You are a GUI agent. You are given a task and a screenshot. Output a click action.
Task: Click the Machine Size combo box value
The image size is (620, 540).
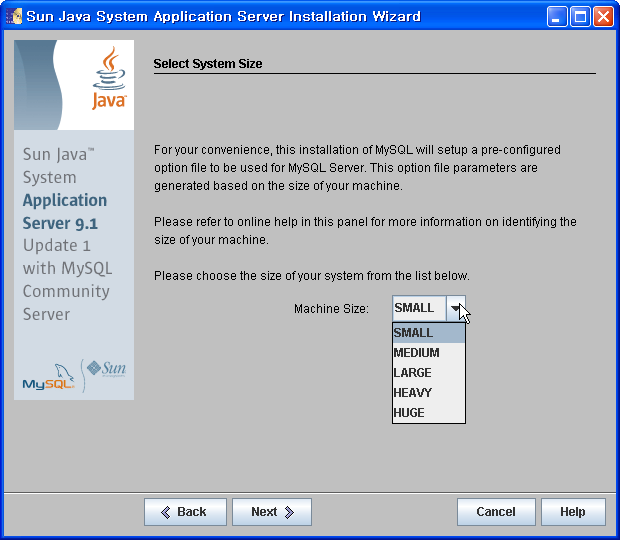(x=419, y=308)
